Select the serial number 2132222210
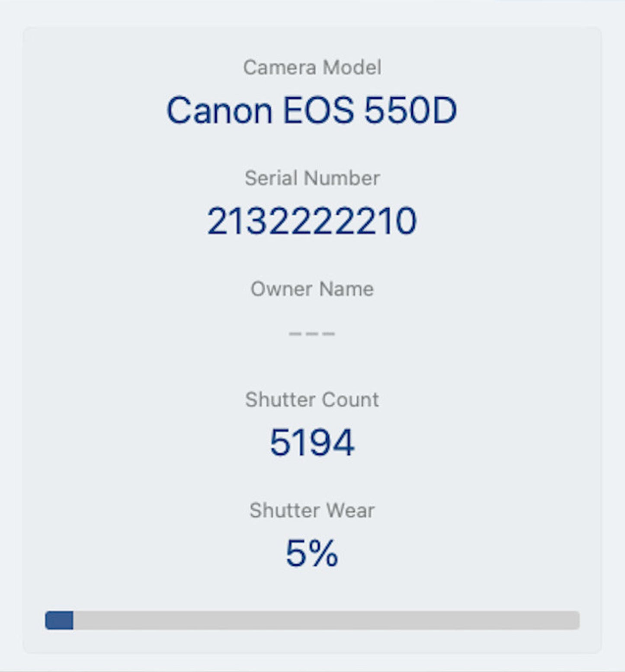 311,221
